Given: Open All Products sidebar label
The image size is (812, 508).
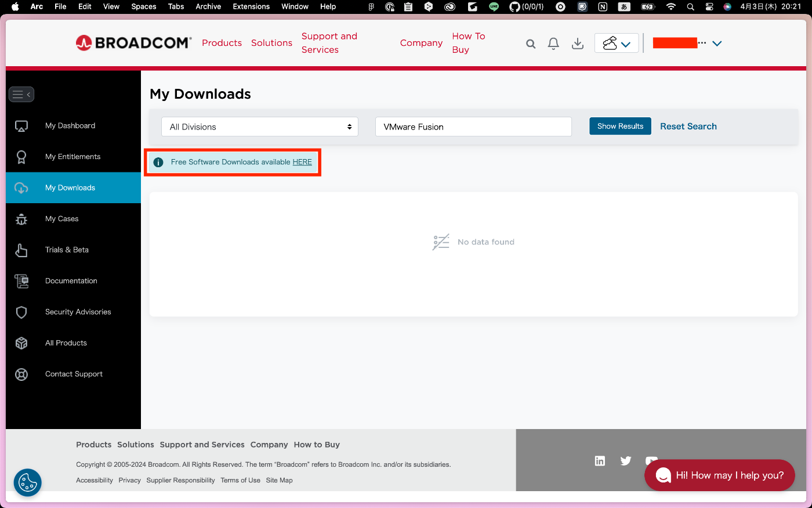Looking at the screenshot, I should (66, 343).
